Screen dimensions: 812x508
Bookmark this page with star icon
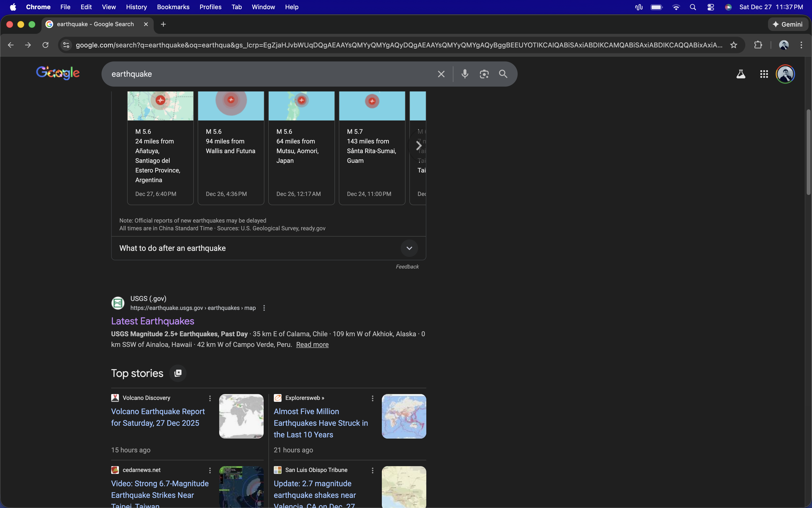click(x=734, y=45)
